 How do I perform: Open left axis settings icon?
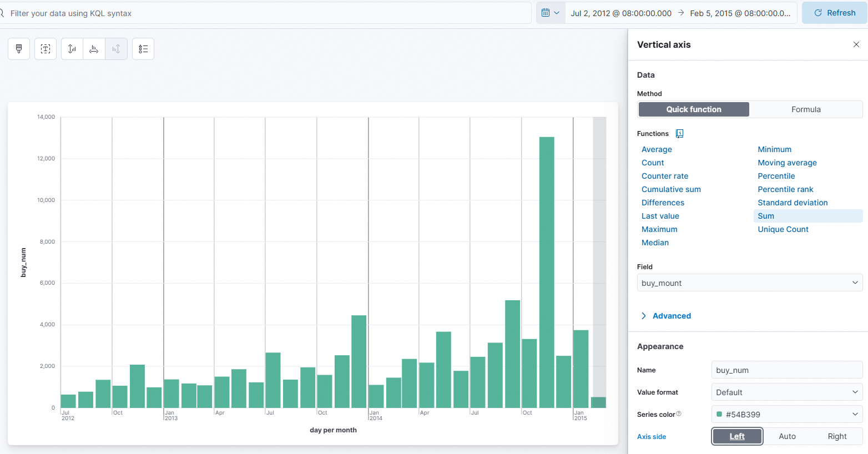(72, 49)
